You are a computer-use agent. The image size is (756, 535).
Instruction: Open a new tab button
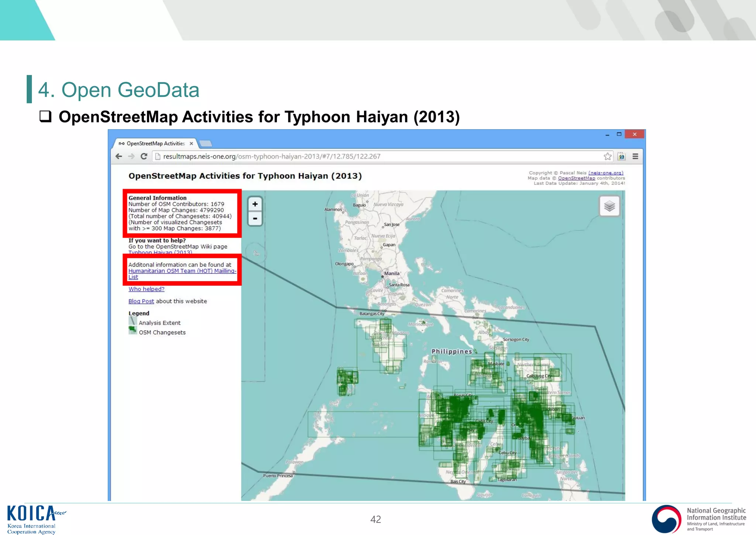206,144
